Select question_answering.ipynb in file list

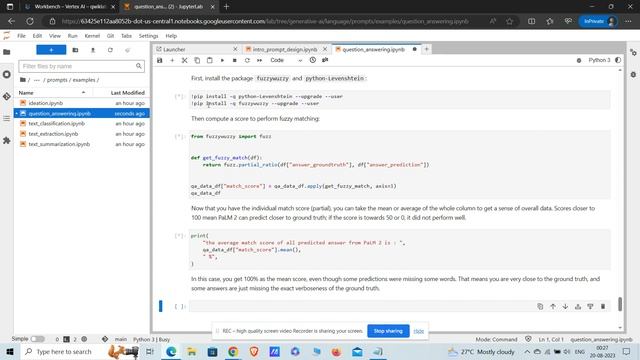pyautogui.click(x=82, y=113)
